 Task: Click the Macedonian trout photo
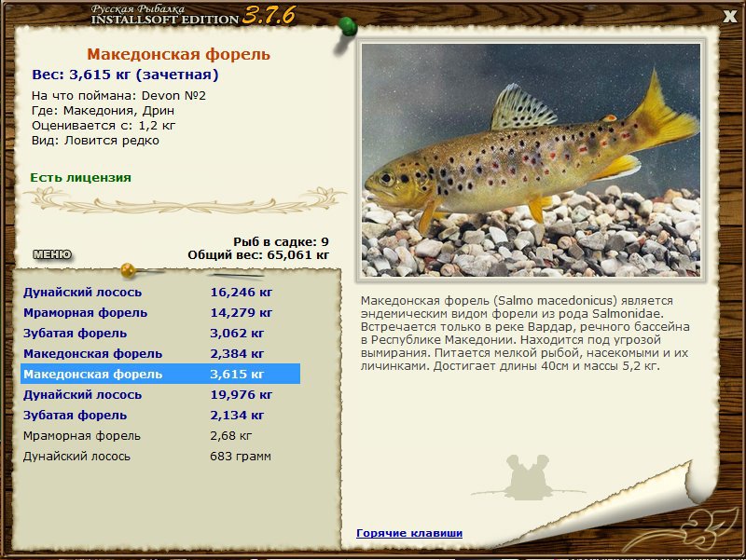point(531,160)
